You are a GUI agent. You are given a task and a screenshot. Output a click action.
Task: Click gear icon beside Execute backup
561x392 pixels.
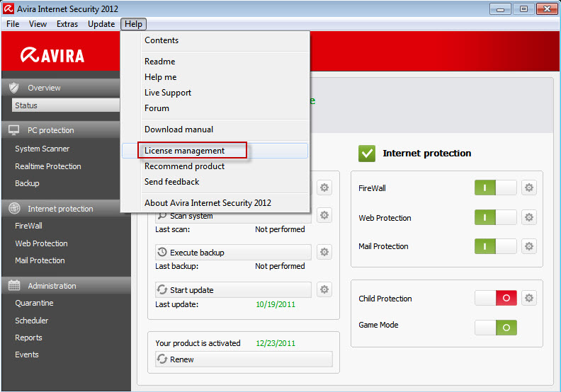tap(324, 252)
